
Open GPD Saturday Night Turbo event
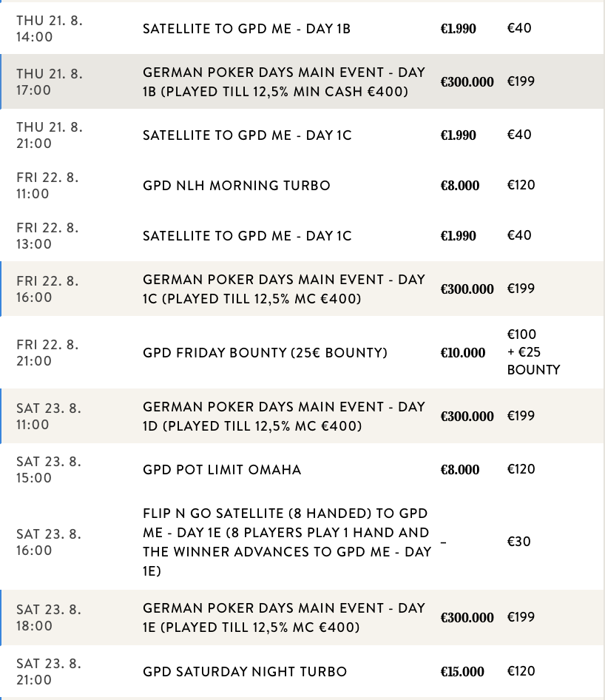point(245,672)
